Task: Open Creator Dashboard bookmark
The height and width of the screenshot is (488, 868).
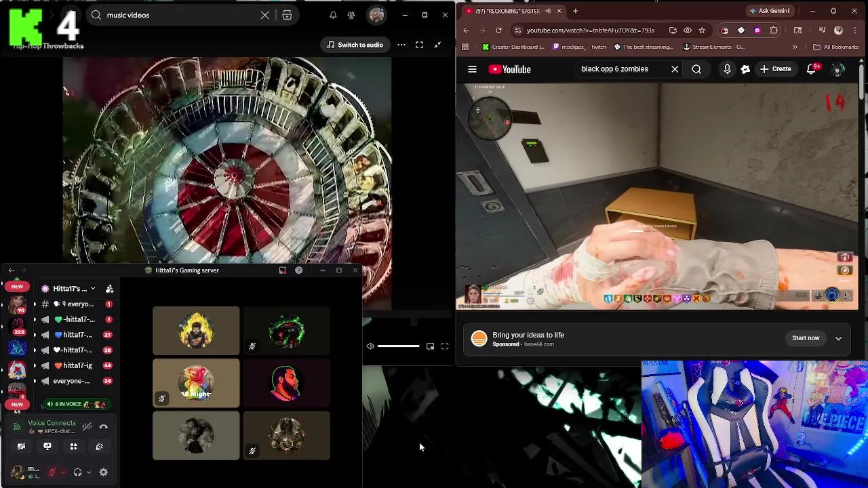Action: tap(513, 47)
